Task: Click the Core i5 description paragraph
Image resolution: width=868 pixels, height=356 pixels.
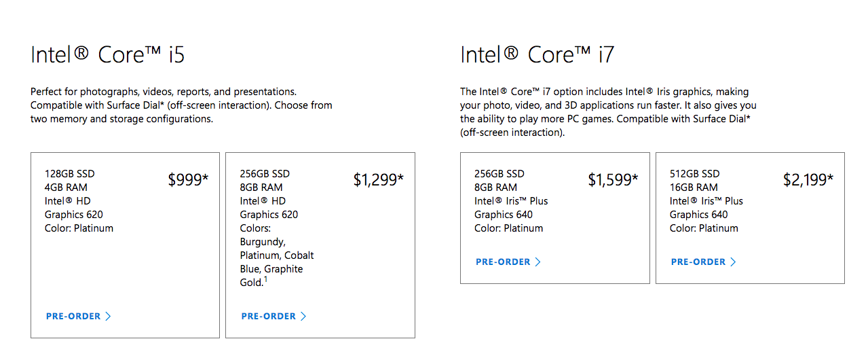Action: click(181, 105)
